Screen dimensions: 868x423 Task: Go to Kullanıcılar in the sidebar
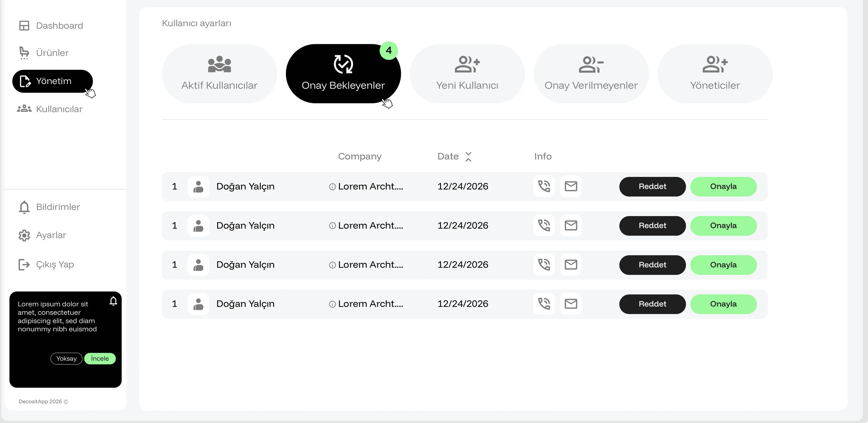pos(50,109)
